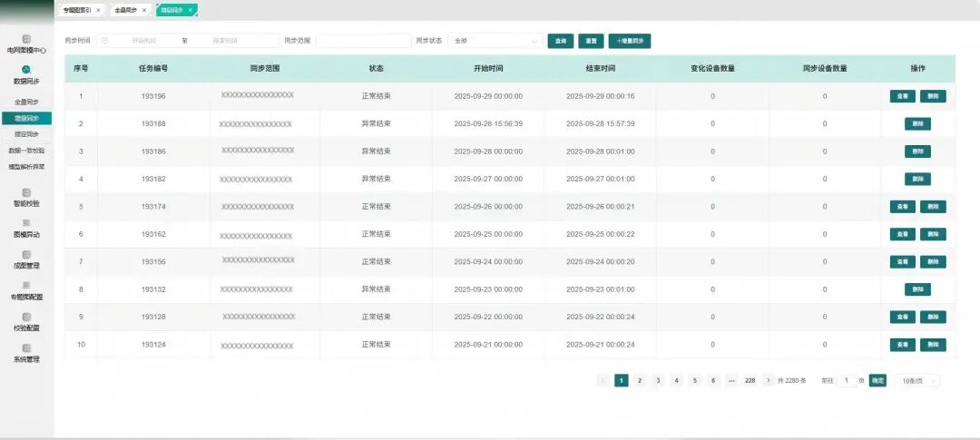Select 指定同步 in sidebar submenu

tap(26, 134)
